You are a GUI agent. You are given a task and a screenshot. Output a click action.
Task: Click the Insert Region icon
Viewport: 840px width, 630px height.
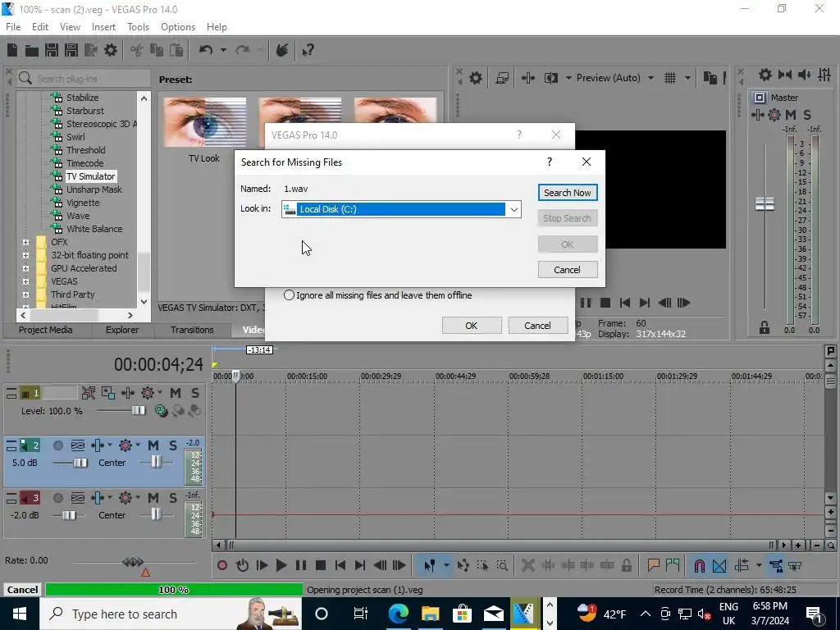(673, 565)
